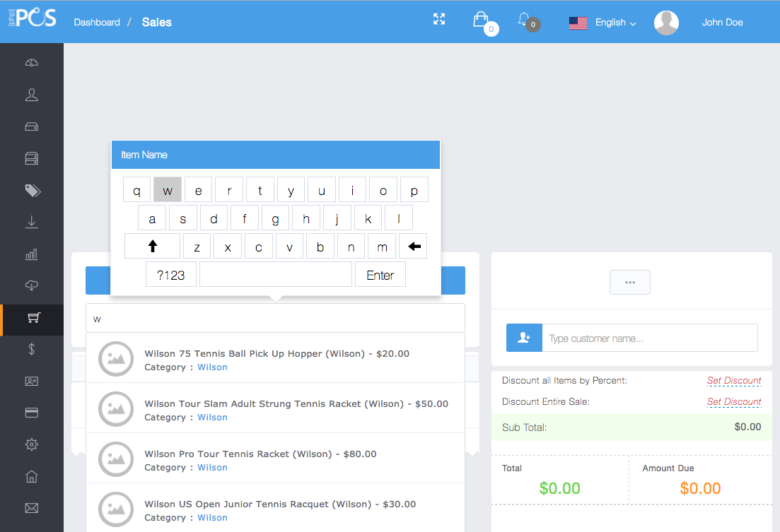This screenshot has height=532, width=780.
Task: Click Wilson category link under Pro Tour Racket
Action: (x=212, y=468)
